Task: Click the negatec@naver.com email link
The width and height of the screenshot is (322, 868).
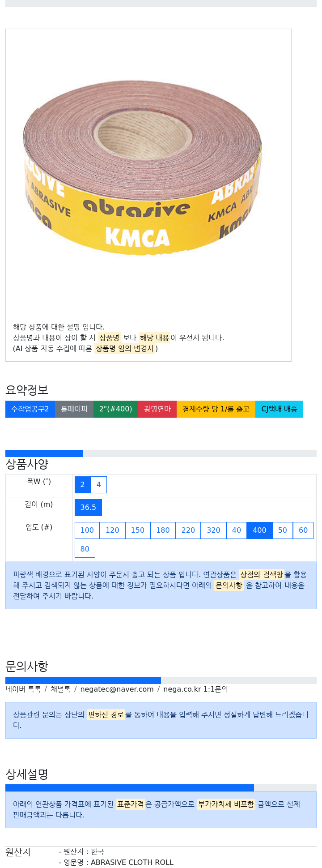Action: [117, 689]
